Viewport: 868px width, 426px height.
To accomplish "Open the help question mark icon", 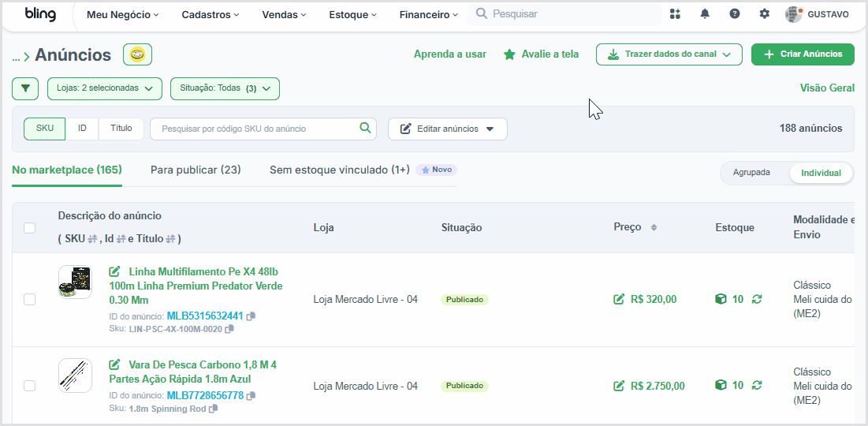I will pyautogui.click(x=735, y=14).
